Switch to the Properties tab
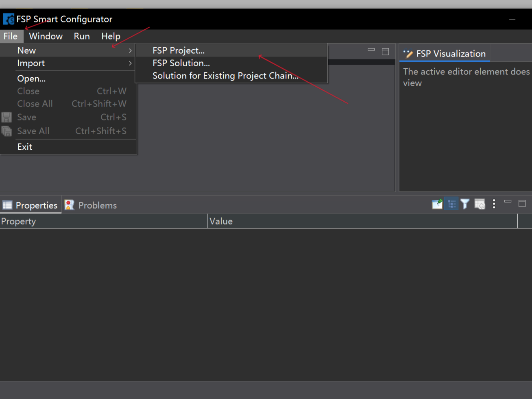 click(x=31, y=205)
